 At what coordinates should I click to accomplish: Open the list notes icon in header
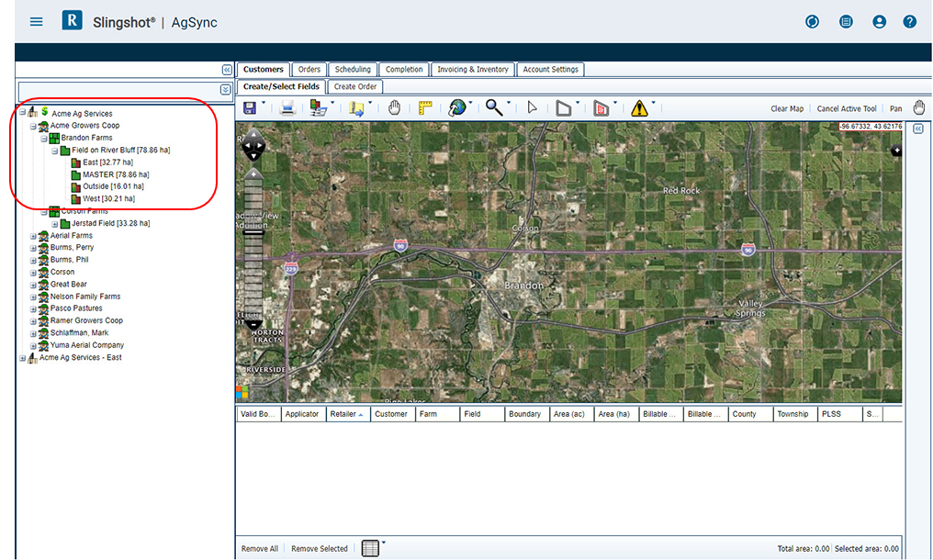point(846,21)
